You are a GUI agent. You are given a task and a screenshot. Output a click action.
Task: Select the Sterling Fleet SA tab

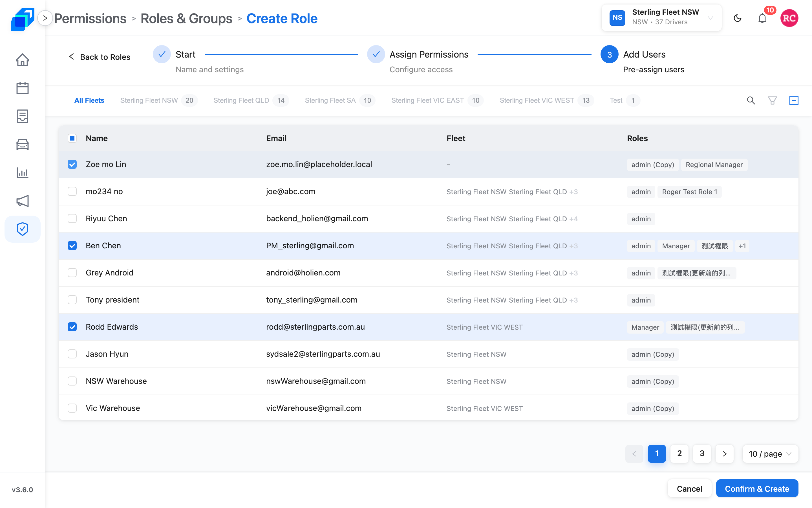340,100
